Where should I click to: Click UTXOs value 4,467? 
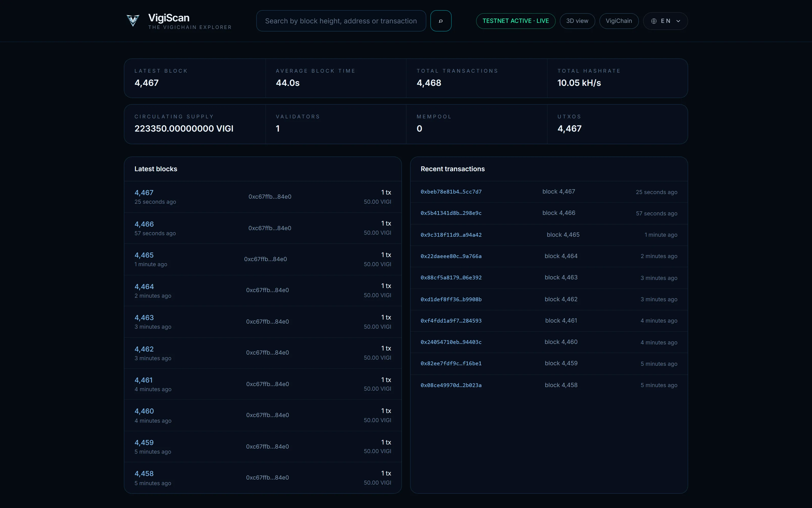(x=569, y=129)
